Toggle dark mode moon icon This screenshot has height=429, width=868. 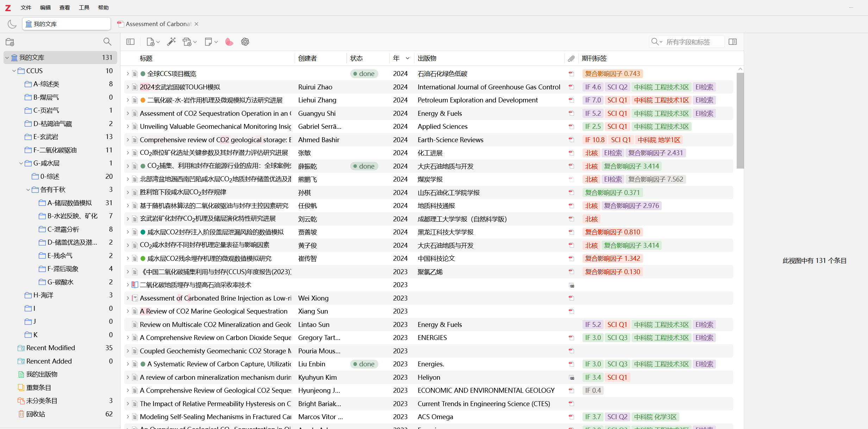pyautogui.click(x=12, y=24)
